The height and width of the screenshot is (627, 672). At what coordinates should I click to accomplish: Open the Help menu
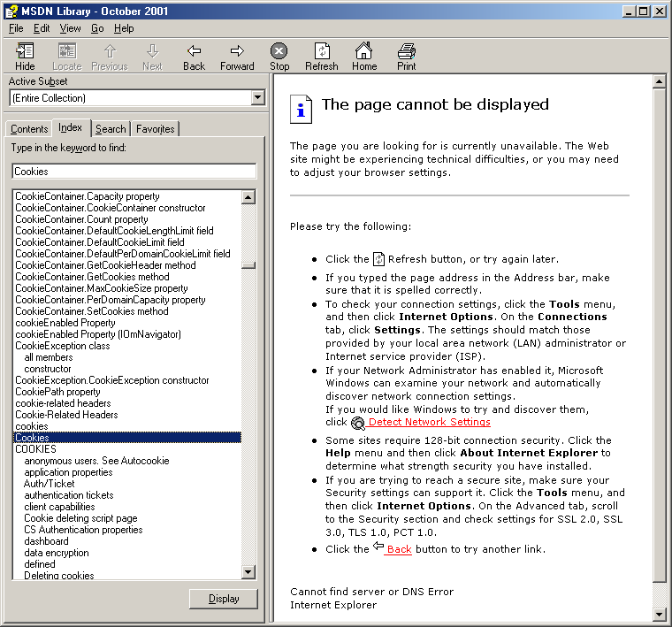(x=124, y=28)
